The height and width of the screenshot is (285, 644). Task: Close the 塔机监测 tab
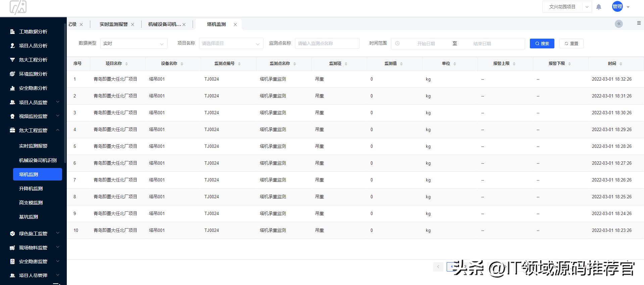click(235, 25)
